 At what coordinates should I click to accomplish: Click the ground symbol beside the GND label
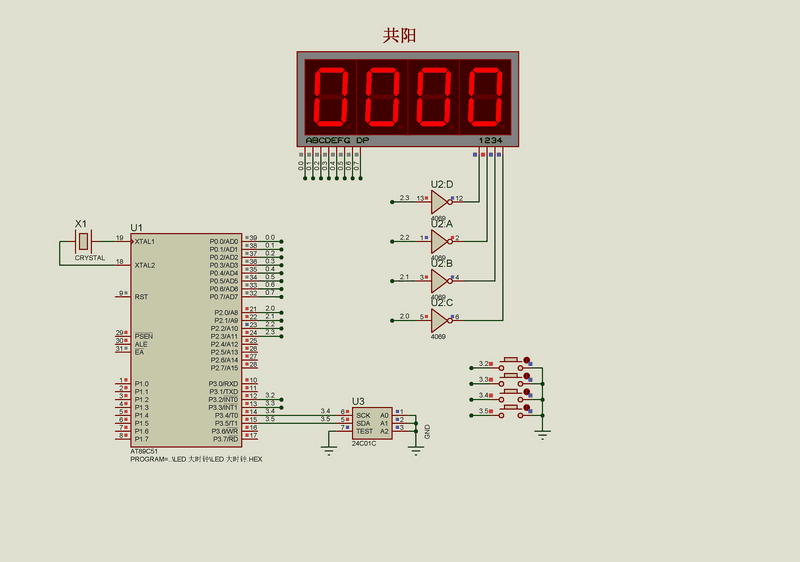coord(416,451)
